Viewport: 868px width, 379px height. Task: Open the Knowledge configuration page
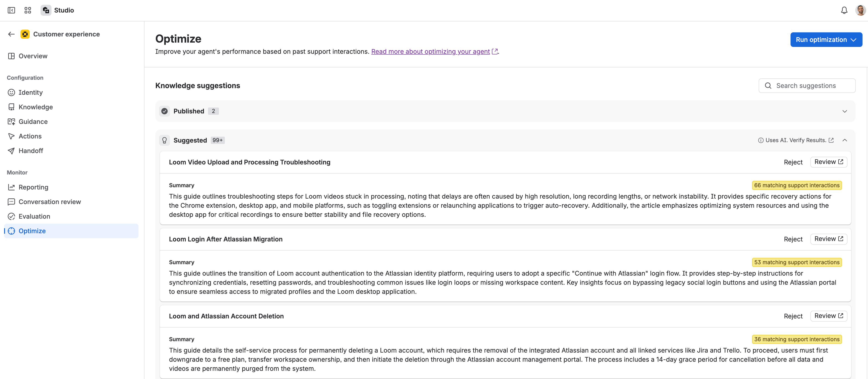71,107
